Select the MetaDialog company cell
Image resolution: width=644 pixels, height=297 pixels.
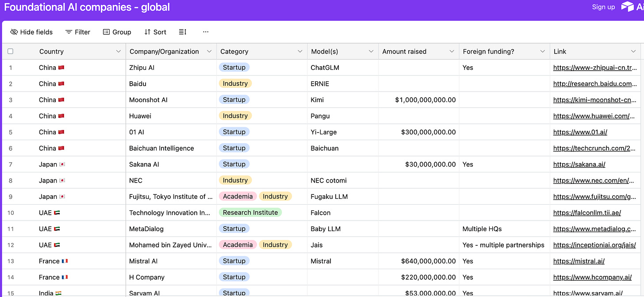(171, 228)
